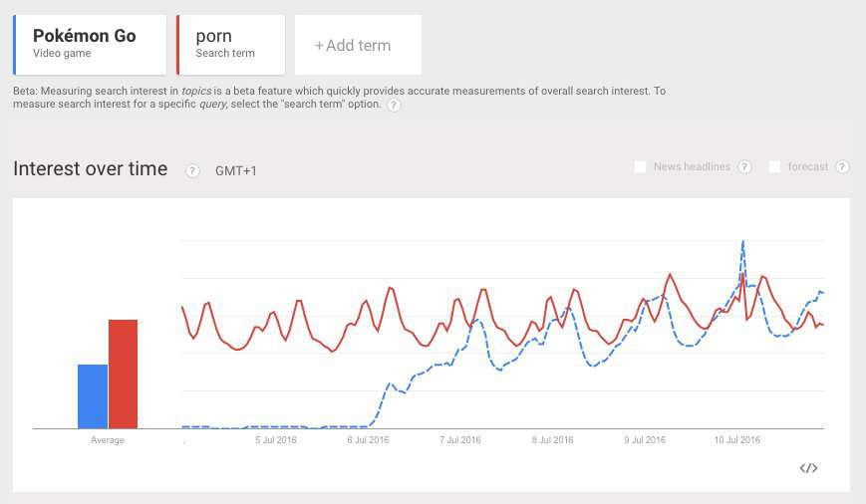Viewport: 866px width, 504px height.
Task: Click help icon beside News headlines
Action: coord(744,166)
